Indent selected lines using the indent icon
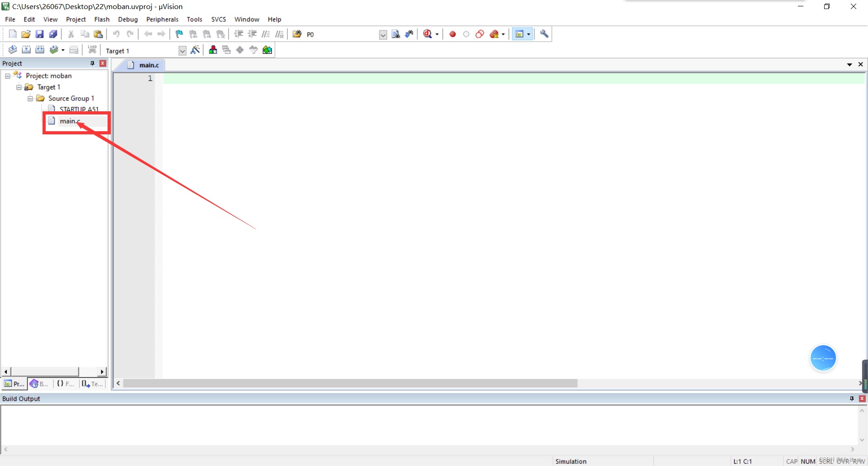Viewport: 868px width, 466px height. pyautogui.click(x=239, y=34)
